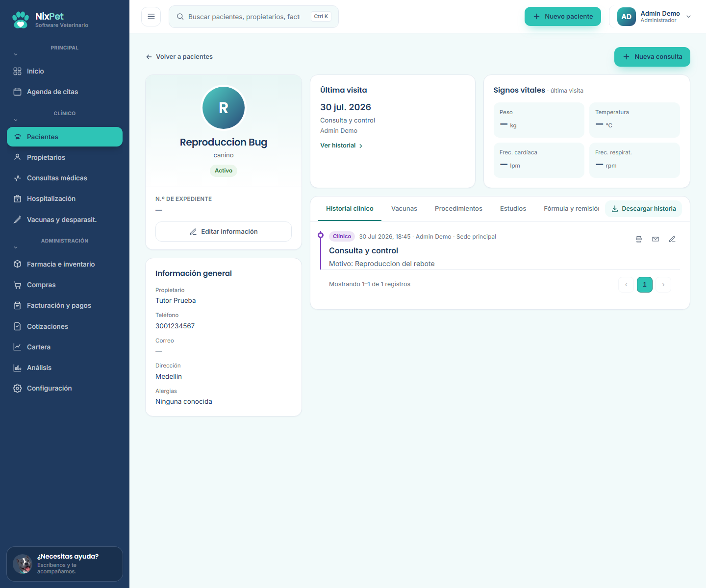Click the hamburger menu icon
The height and width of the screenshot is (588, 706).
click(151, 17)
